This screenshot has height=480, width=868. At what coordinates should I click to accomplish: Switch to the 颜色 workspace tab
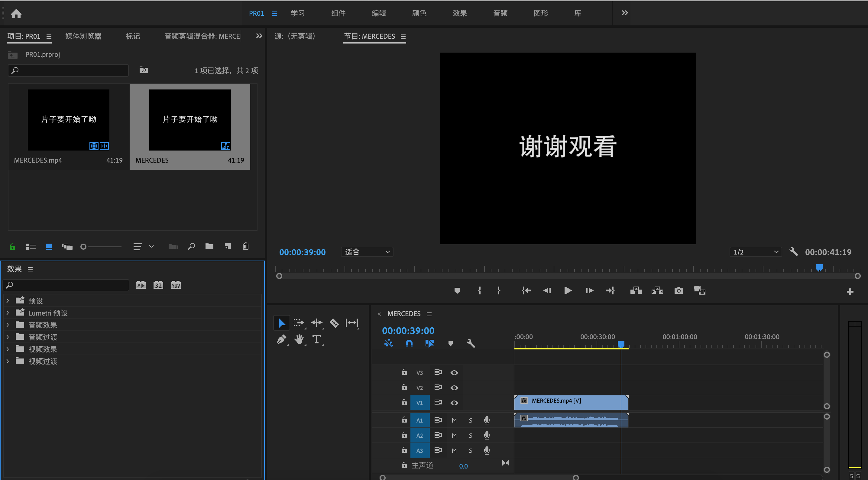click(x=419, y=13)
